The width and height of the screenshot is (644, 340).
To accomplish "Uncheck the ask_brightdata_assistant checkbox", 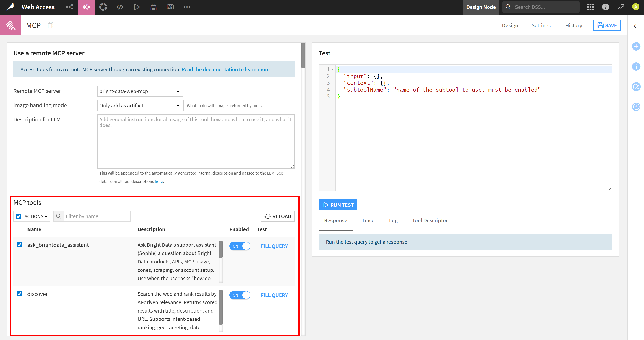I will (20, 245).
